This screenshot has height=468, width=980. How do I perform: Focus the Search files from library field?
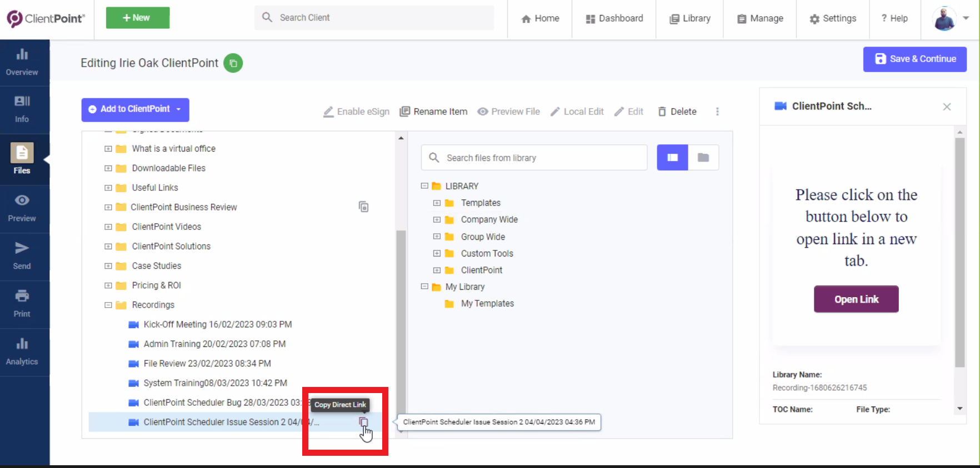pos(534,158)
